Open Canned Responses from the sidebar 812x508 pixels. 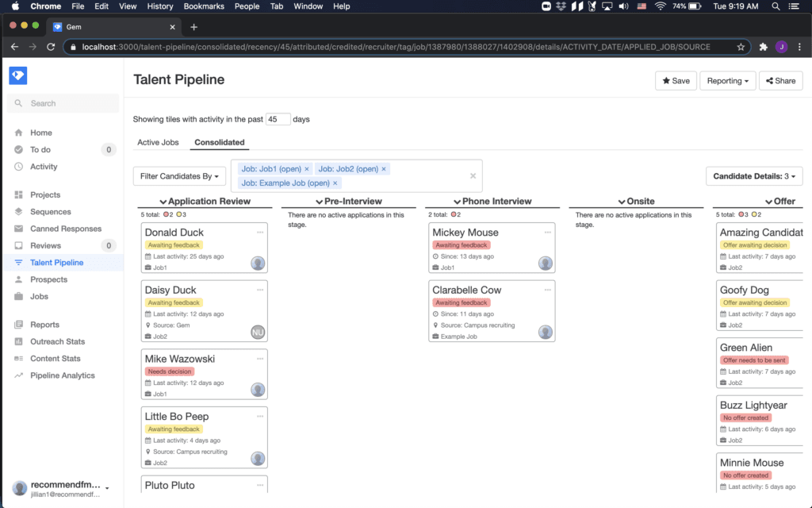pyautogui.click(x=66, y=229)
